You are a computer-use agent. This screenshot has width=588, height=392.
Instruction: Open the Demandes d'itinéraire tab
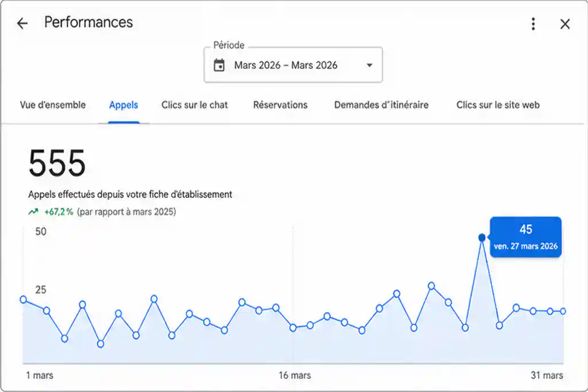pyautogui.click(x=381, y=105)
